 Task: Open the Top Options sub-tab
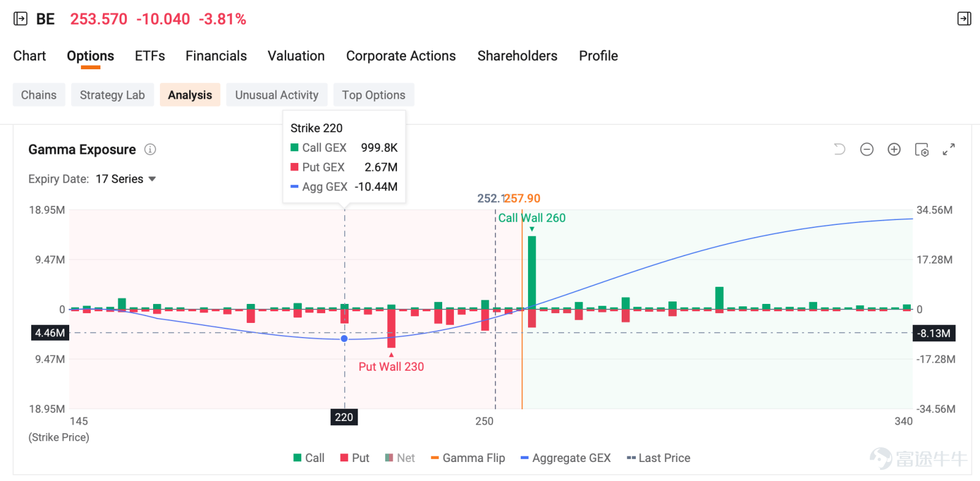[x=374, y=95]
